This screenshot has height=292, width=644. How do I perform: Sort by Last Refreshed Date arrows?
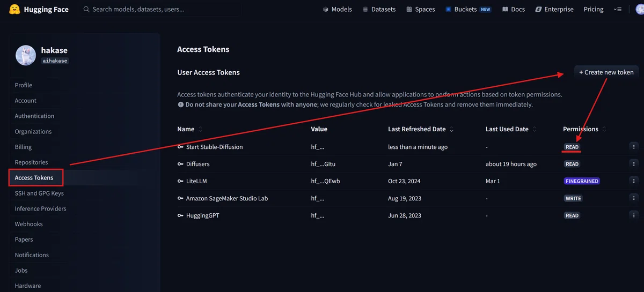coord(452,129)
